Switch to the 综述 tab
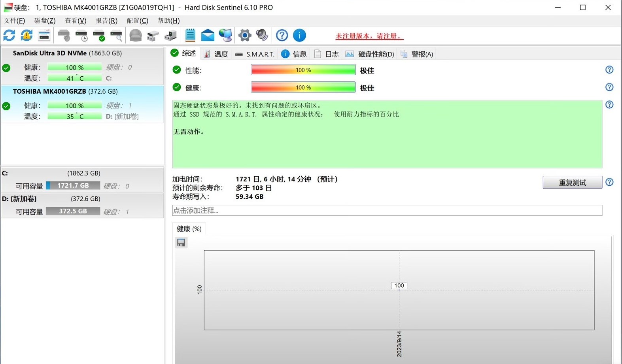This screenshot has width=622, height=364. (183, 53)
